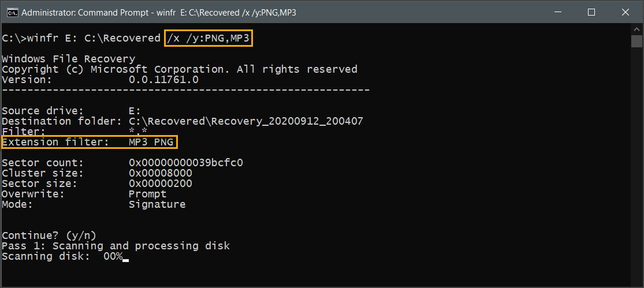This screenshot has height=288, width=644.
Task: Click the scrollbar up arrow
Action: [x=636, y=29]
